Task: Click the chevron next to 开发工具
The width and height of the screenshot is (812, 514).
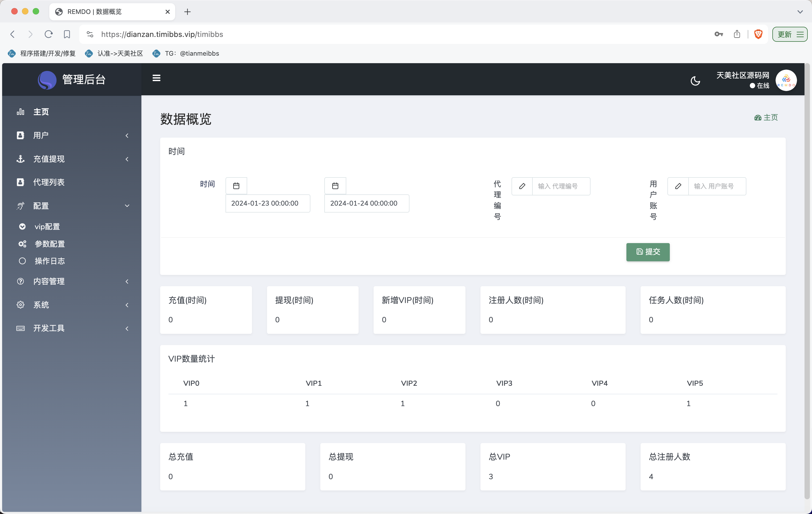Action: pyautogui.click(x=127, y=328)
